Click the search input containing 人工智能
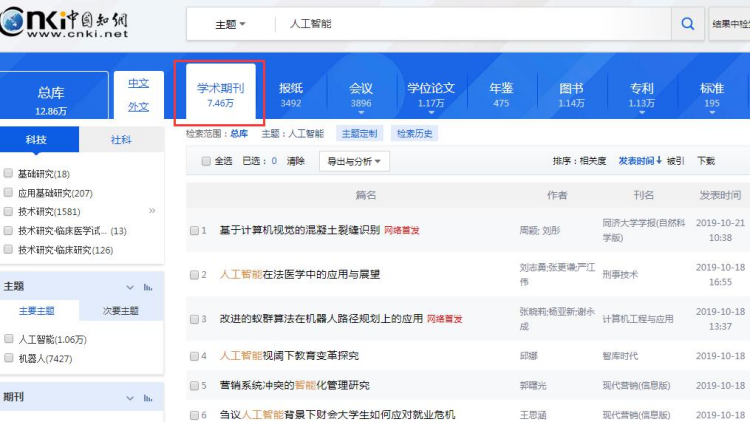Image resolution: width=750 pixels, height=422 pixels. click(470, 23)
